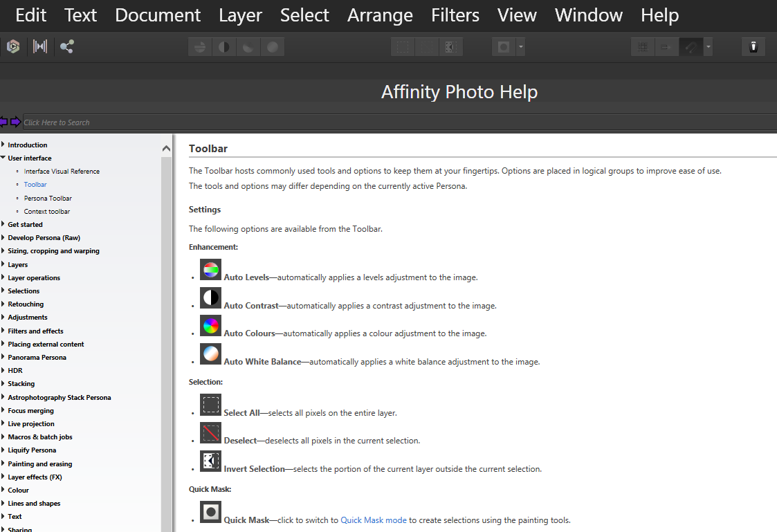This screenshot has height=532, width=777.
Task: Open the Window menu
Action: pyautogui.click(x=589, y=15)
